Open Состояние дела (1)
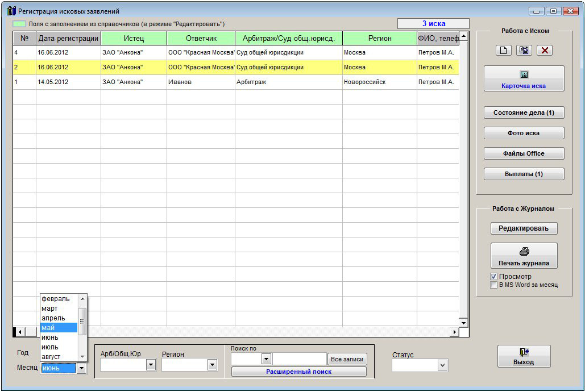This screenshot has width=585, height=392. click(524, 112)
